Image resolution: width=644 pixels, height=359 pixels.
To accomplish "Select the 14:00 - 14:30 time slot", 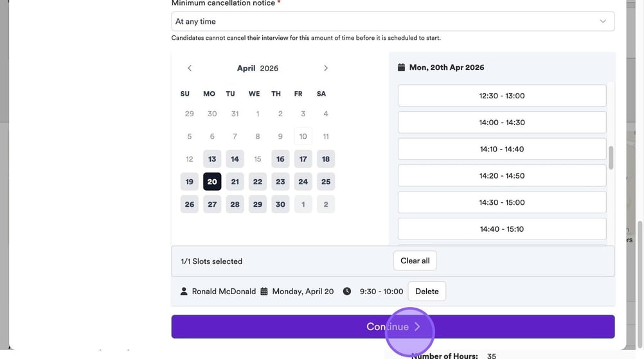I will [501, 123].
